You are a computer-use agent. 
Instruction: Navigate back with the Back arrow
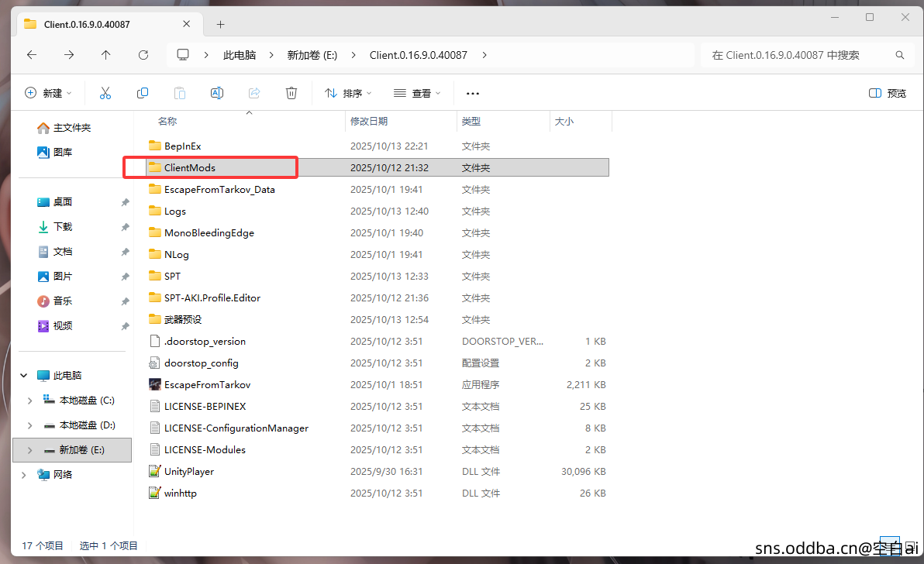32,55
